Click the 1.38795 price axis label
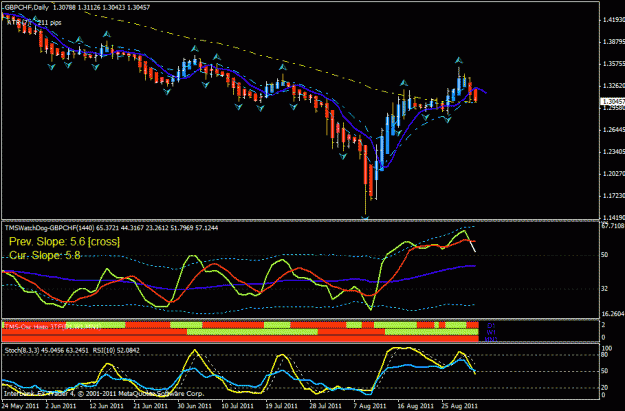 [x=613, y=41]
